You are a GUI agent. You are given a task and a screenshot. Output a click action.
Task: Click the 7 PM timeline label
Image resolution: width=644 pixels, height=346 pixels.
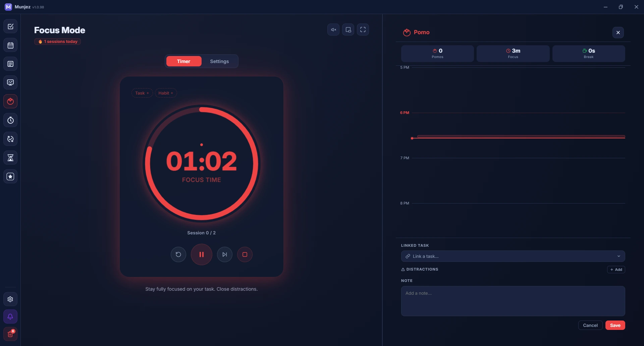405,158
